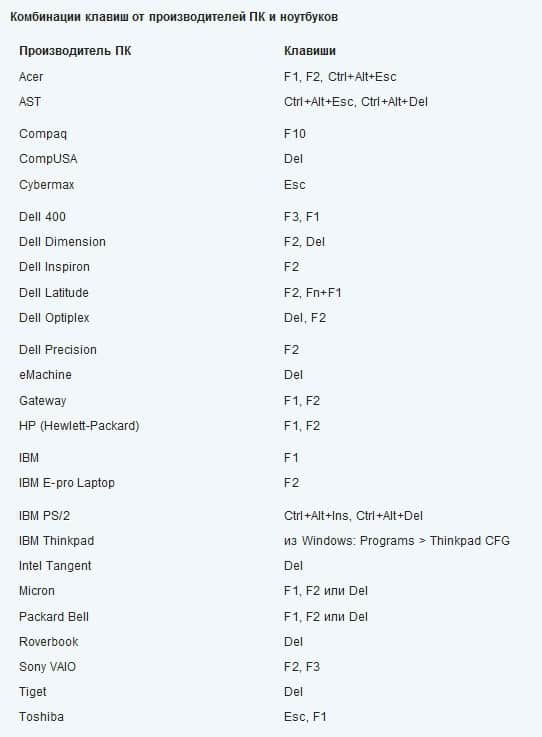
Task: Click the Dell Inspiron table cell
Action: pyautogui.click(x=54, y=267)
